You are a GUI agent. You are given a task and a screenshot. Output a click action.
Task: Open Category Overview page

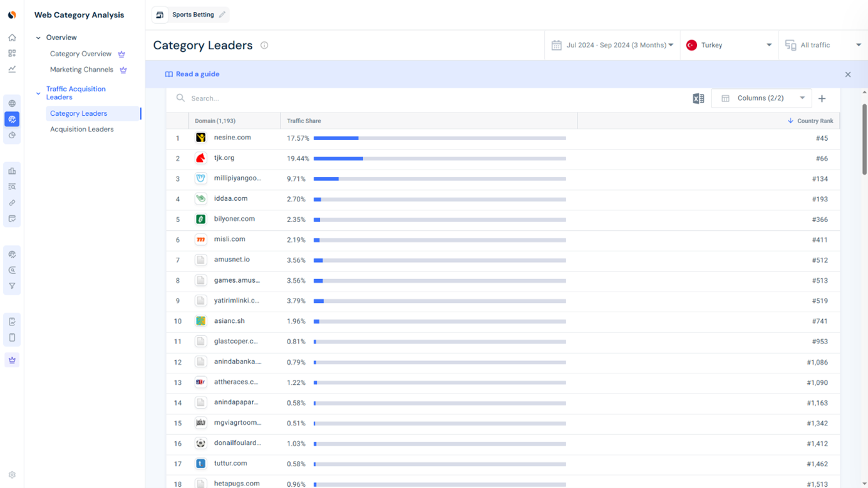pyautogui.click(x=81, y=54)
